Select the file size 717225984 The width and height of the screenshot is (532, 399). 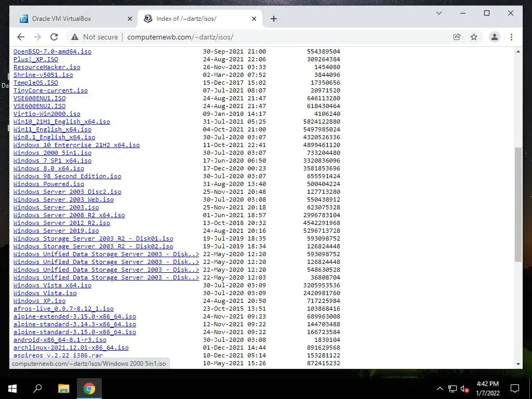point(324,301)
